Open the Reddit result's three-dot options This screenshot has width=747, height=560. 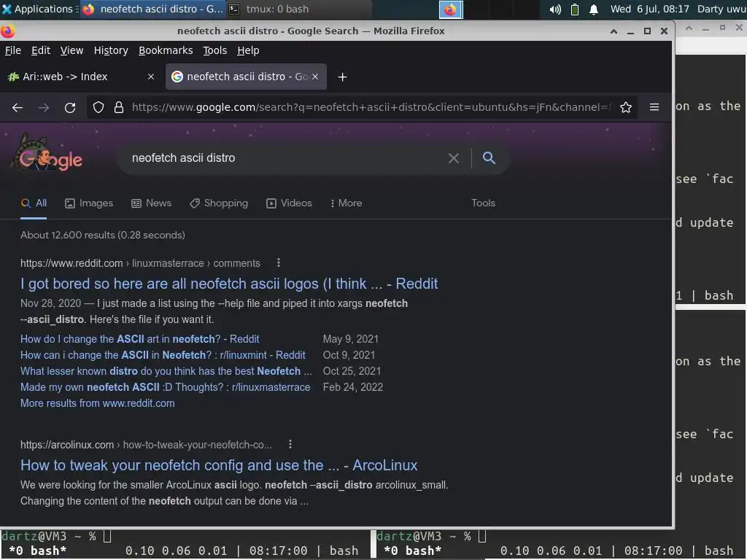279,262
